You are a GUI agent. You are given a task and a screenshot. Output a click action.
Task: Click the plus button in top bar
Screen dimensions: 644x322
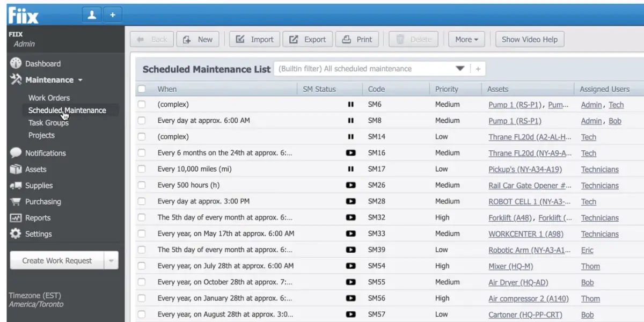point(112,15)
